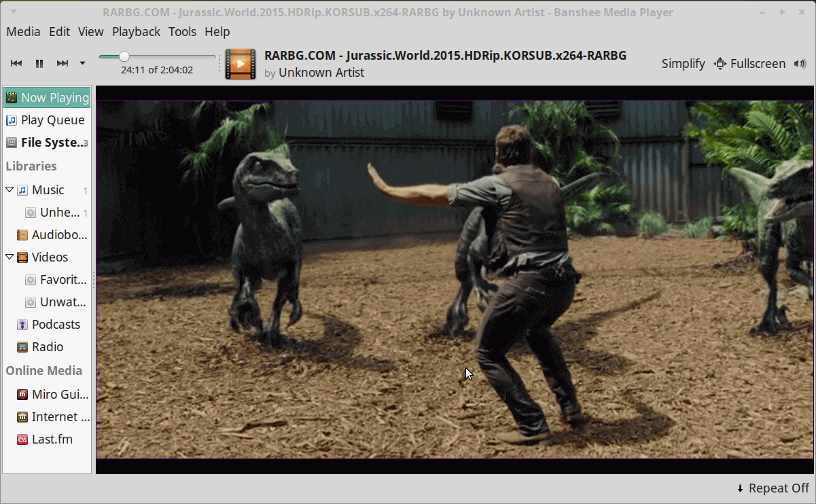The image size is (816, 504).
Task: Open the Playback menu
Action: (136, 32)
